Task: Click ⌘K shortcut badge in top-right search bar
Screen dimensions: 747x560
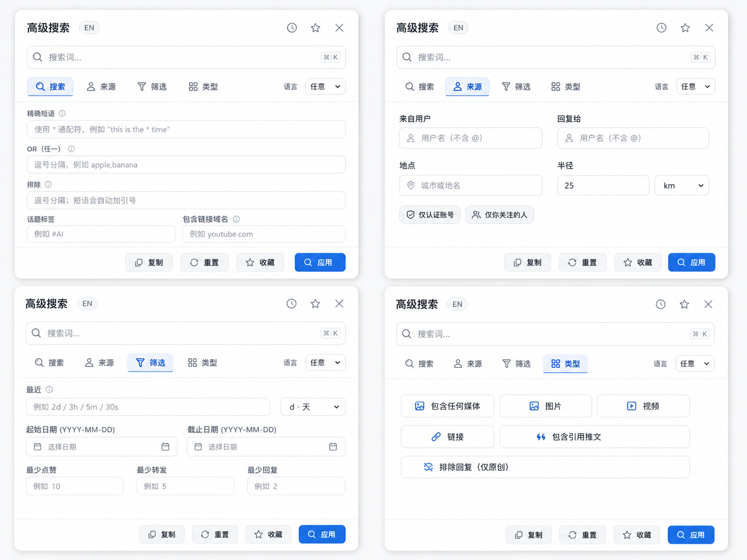Action: [701, 57]
